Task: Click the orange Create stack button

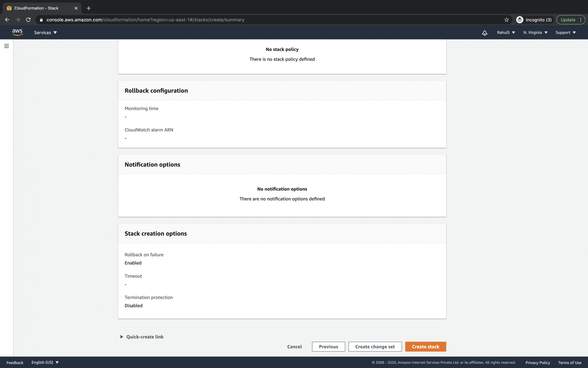Action: click(425, 346)
